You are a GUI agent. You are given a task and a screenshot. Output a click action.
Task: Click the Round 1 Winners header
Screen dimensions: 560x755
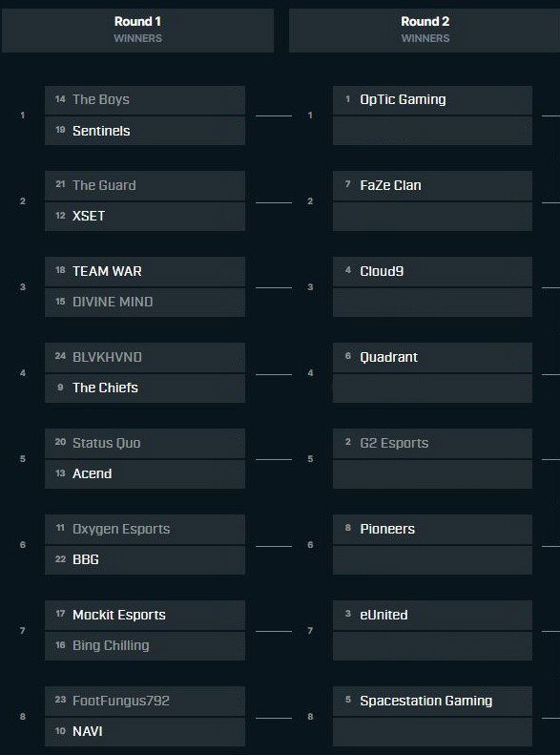[137, 30]
